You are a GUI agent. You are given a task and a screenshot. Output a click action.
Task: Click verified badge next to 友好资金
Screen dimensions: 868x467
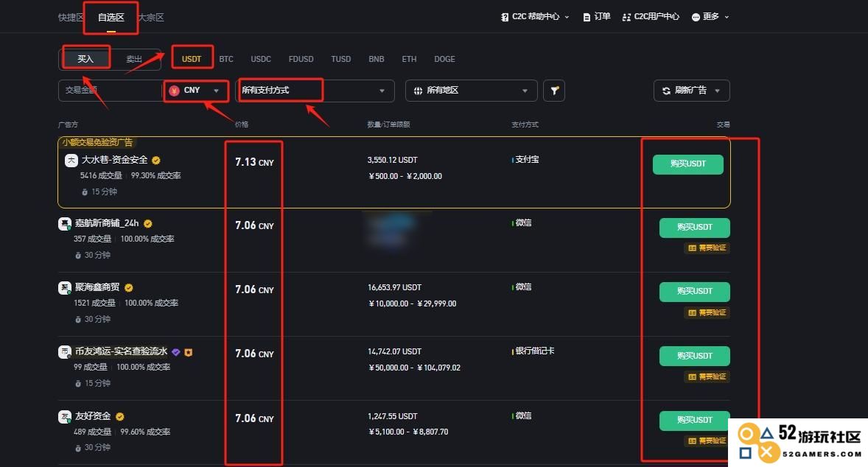pyautogui.click(x=120, y=417)
